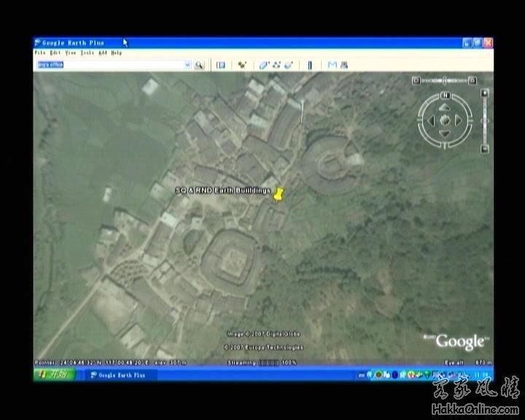The height and width of the screenshot is (420, 525).
Task: Pan map left with compass left arrow
Action: (431, 120)
